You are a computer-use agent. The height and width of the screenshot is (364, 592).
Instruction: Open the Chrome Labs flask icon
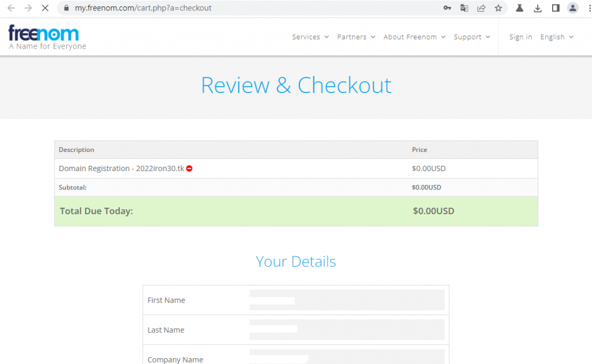(x=520, y=8)
